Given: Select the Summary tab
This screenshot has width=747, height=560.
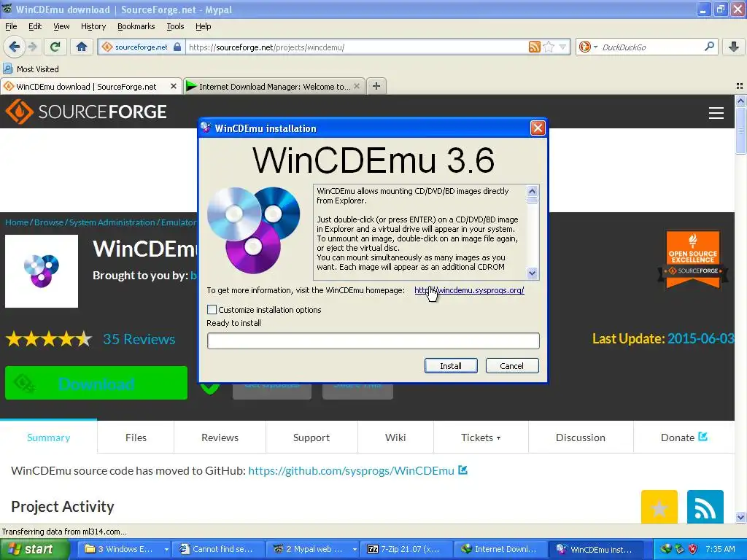Looking at the screenshot, I should [49, 437].
